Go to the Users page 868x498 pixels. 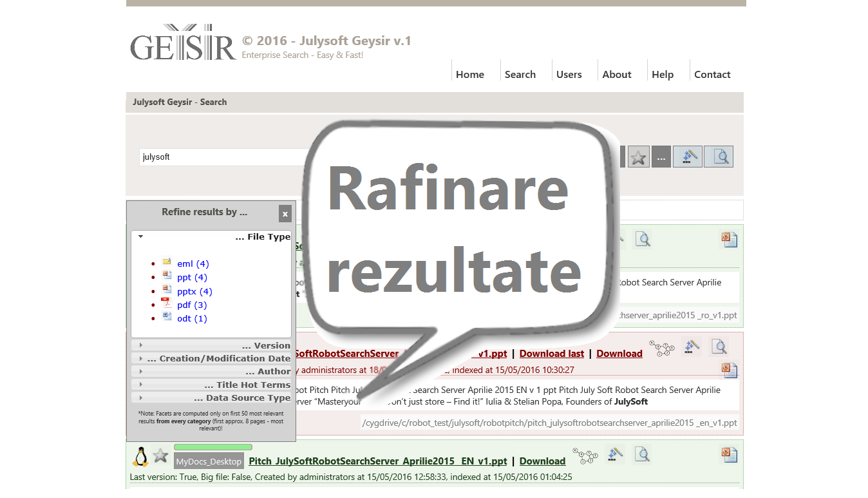coord(569,74)
